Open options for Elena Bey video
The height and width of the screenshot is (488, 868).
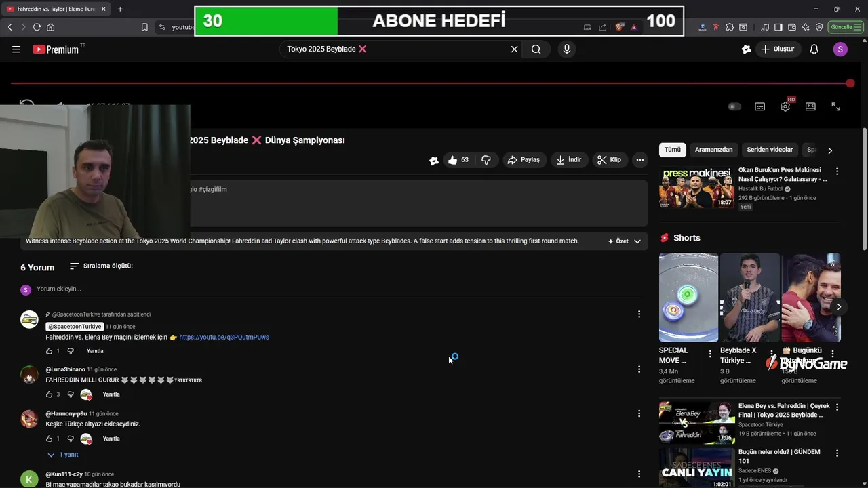[x=837, y=407]
